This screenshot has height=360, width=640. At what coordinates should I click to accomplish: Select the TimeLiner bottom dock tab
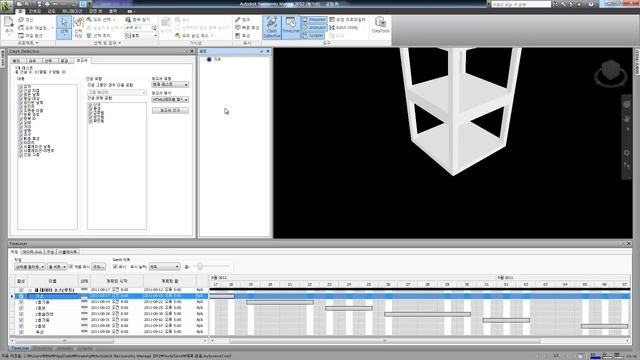[20, 348]
